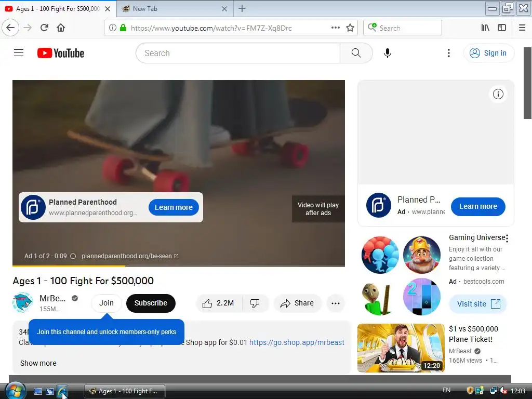Click Learn more on the video ad overlay
This screenshot has height=399, width=532.
pos(174,207)
